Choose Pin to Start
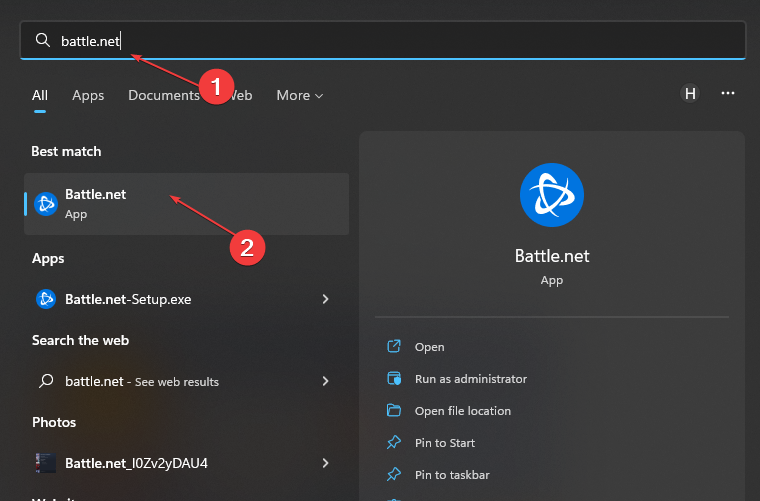760x501 pixels. click(444, 443)
